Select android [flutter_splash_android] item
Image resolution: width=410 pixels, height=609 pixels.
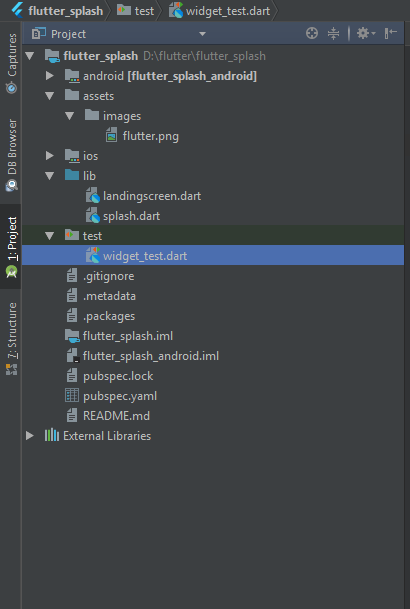click(170, 76)
